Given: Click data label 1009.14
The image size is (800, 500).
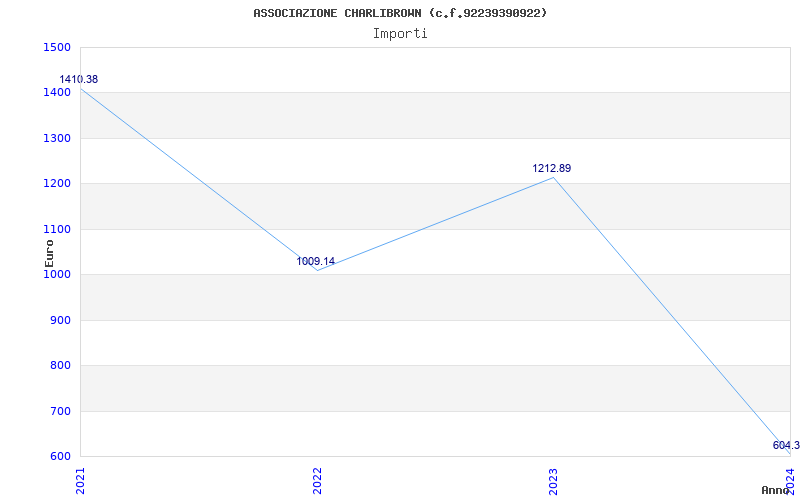Looking at the screenshot, I should (316, 261).
